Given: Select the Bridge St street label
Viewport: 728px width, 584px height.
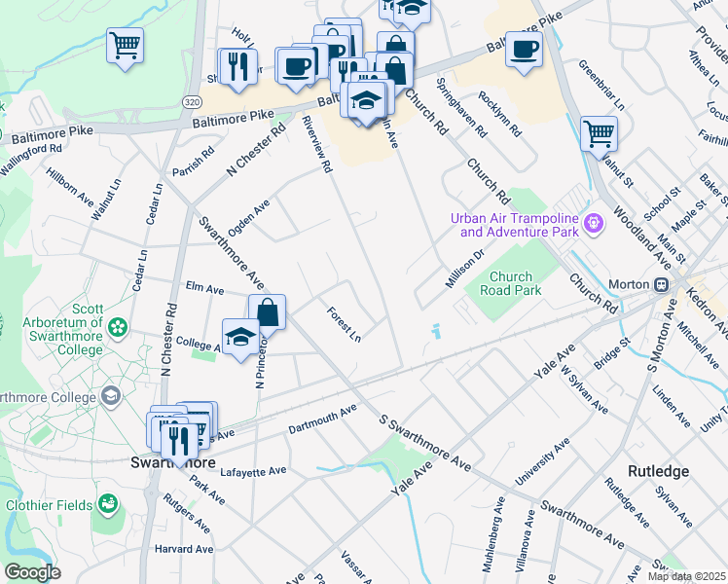Looking at the screenshot, I should pyautogui.click(x=612, y=353).
